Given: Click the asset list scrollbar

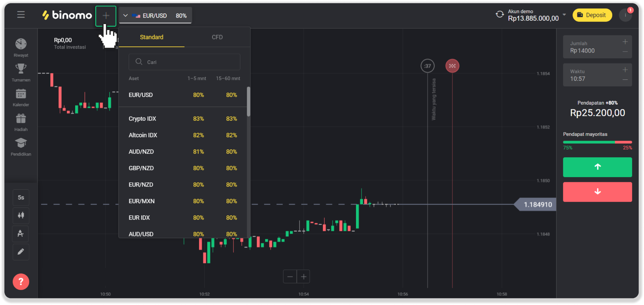Looking at the screenshot, I should 248,101.
